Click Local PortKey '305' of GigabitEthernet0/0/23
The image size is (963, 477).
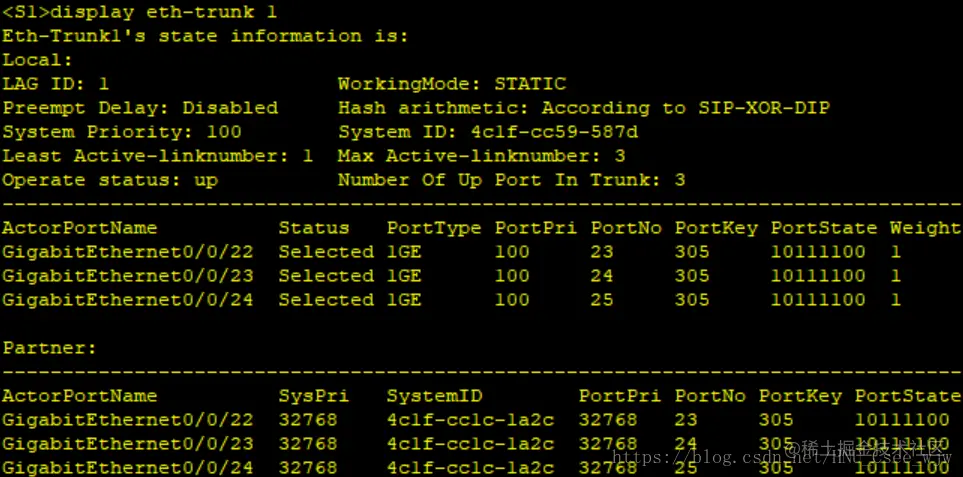click(x=693, y=276)
